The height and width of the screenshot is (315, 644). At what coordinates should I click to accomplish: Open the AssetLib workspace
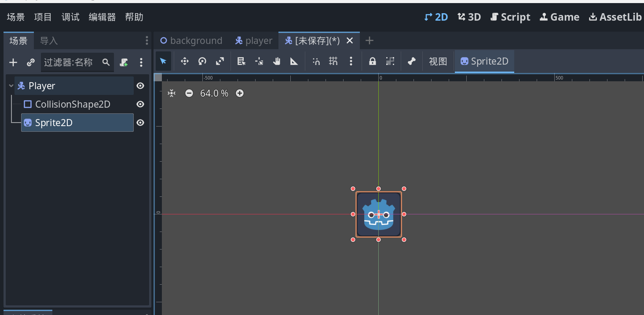tap(615, 17)
